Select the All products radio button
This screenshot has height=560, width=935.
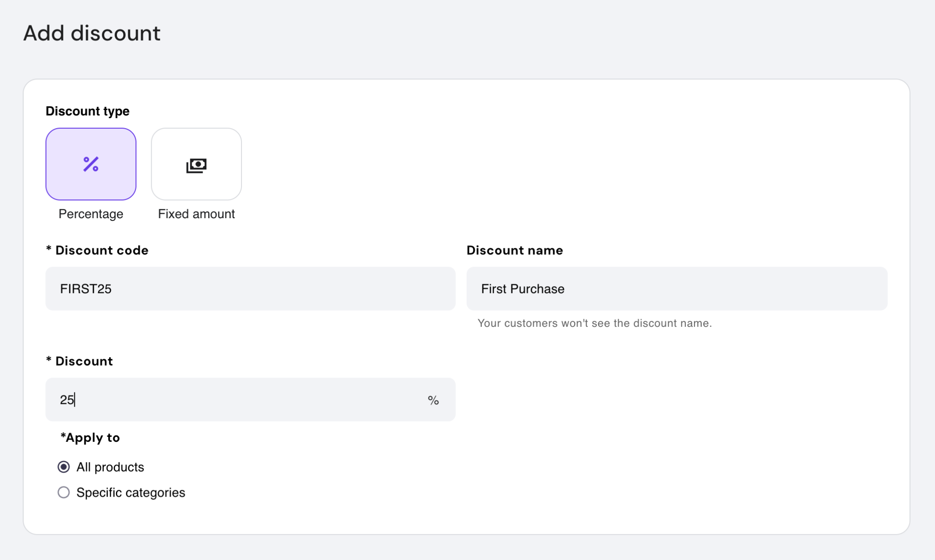click(x=64, y=466)
